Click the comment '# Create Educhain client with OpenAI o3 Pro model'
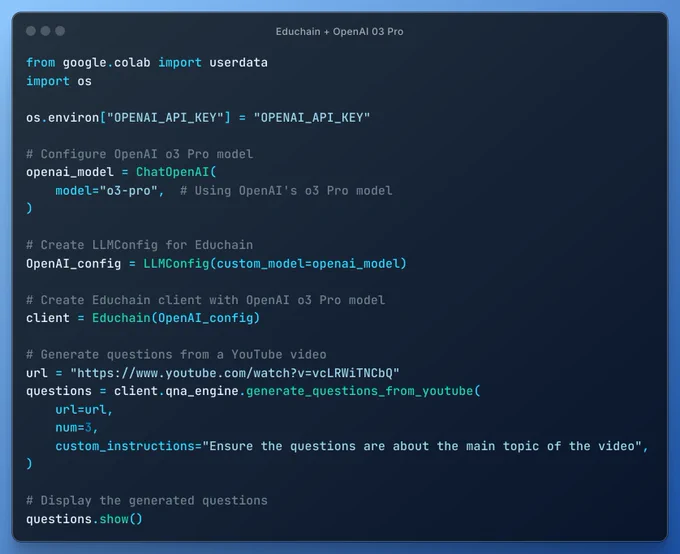 (206, 300)
